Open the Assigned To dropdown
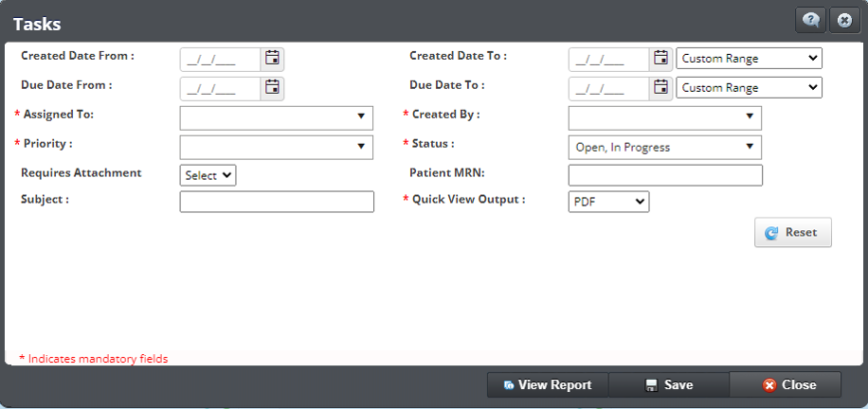Screen dimensions: 868x409 click(276, 117)
